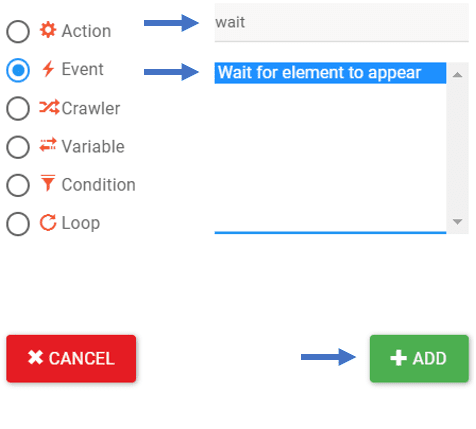Click the shuffle arrows Crawler icon

pyautogui.click(x=49, y=107)
